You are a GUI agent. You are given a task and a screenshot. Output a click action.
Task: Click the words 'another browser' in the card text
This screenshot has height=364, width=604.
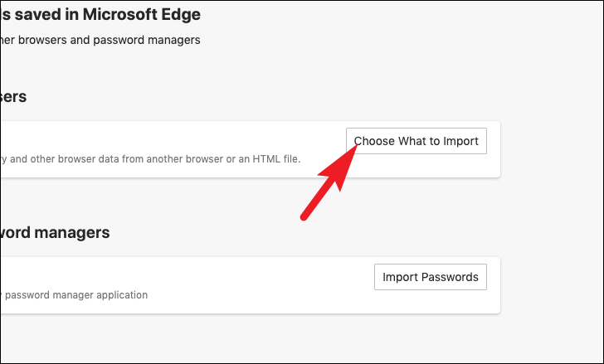pyautogui.click(x=184, y=159)
